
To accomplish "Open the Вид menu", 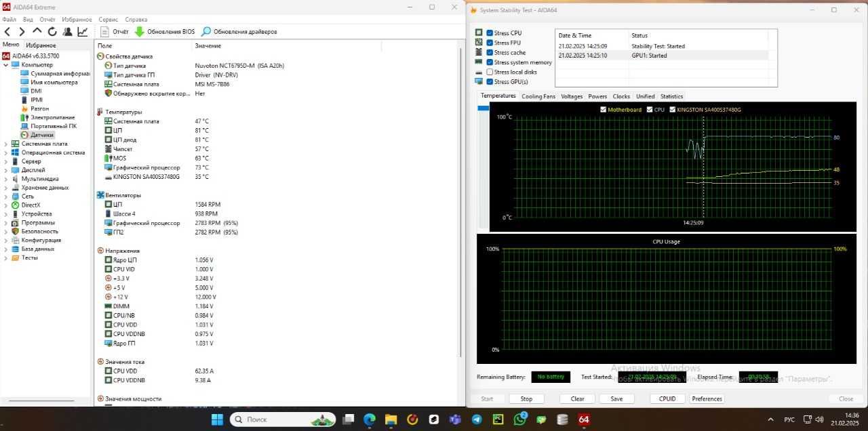I will (x=28, y=20).
